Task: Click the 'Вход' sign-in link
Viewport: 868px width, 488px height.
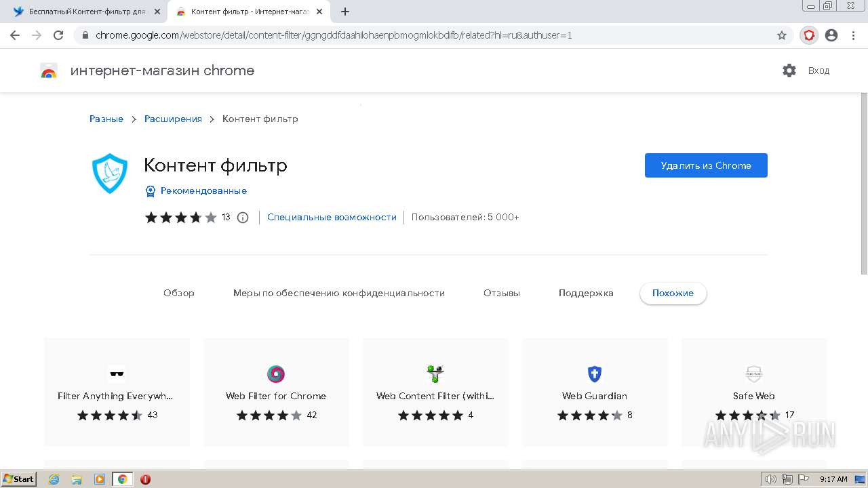Action: 818,70
